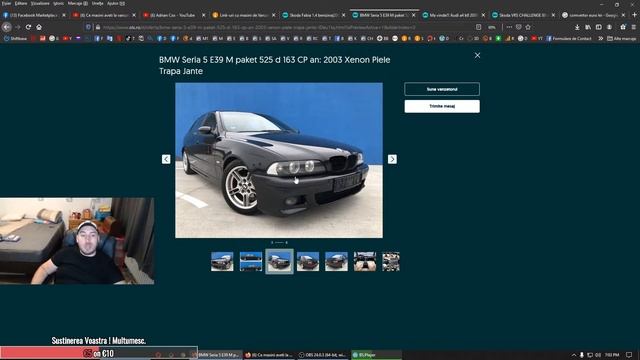Open the Editare menu
The image size is (640, 360).
21,3
